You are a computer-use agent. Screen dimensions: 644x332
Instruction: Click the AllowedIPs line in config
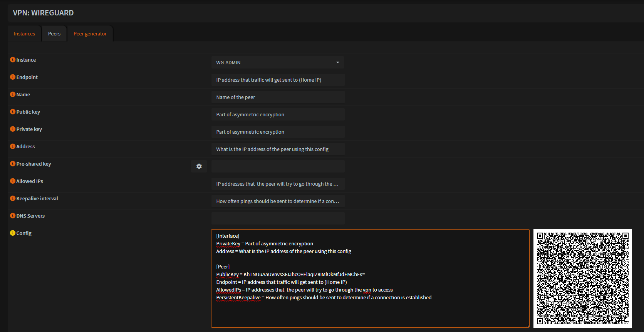tap(304, 290)
